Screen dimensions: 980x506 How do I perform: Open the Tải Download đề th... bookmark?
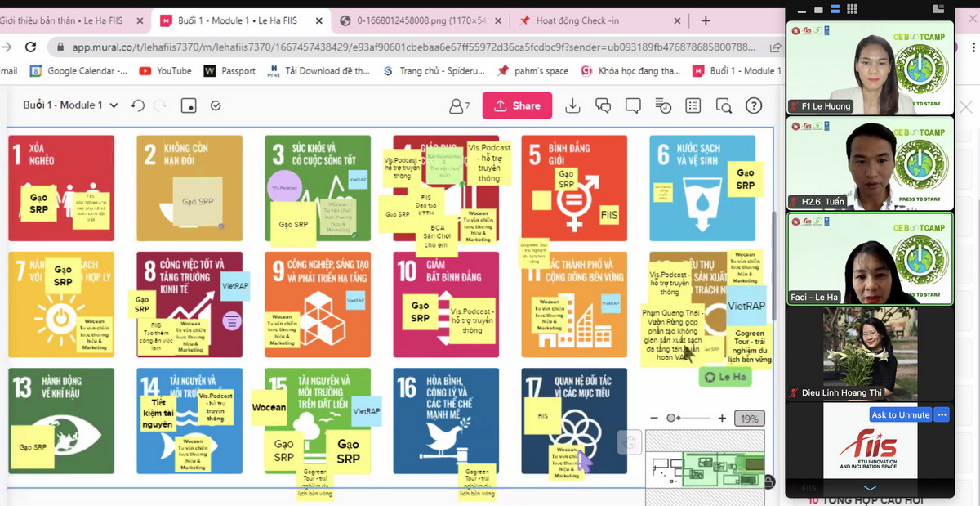click(318, 71)
